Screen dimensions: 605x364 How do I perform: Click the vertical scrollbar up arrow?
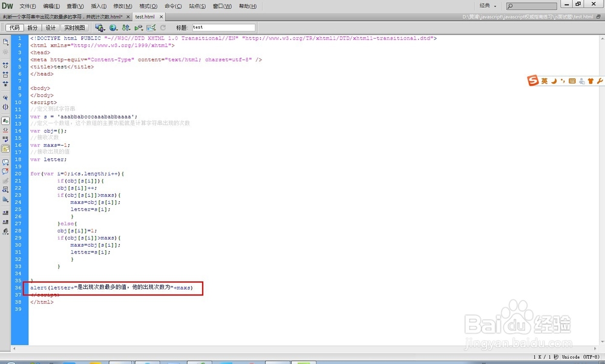[603, 39]
